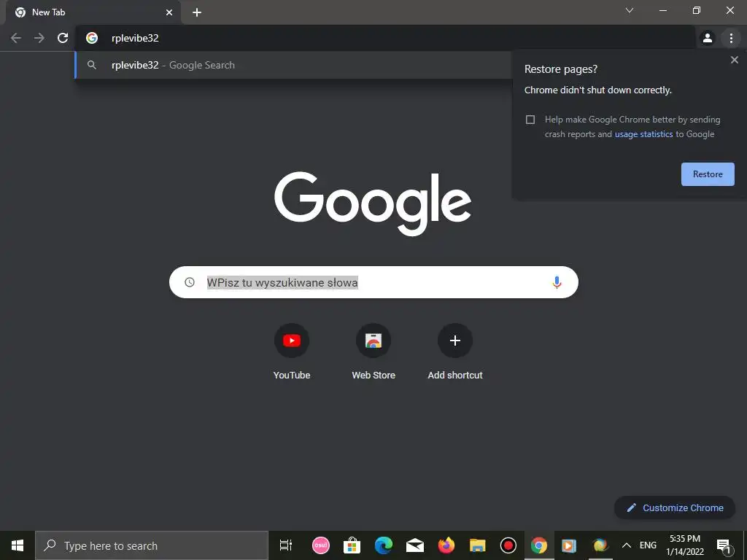
Task: Open the Chrome three-dot menu
Action: coord(731,38)
